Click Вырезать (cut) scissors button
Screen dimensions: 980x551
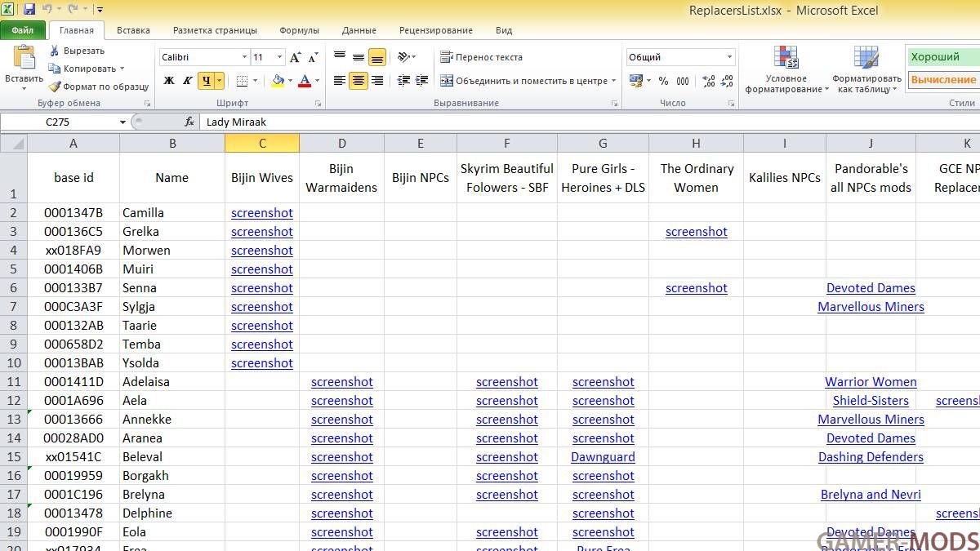77,51
